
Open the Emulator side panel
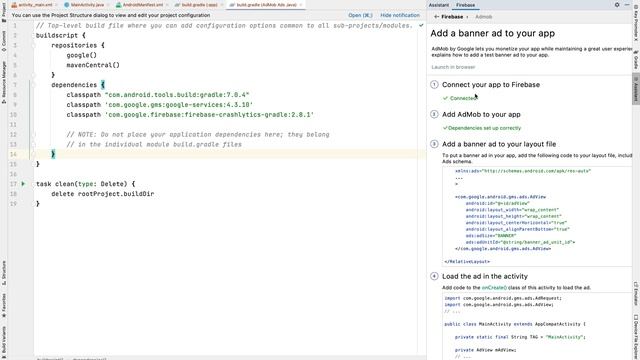636,293
